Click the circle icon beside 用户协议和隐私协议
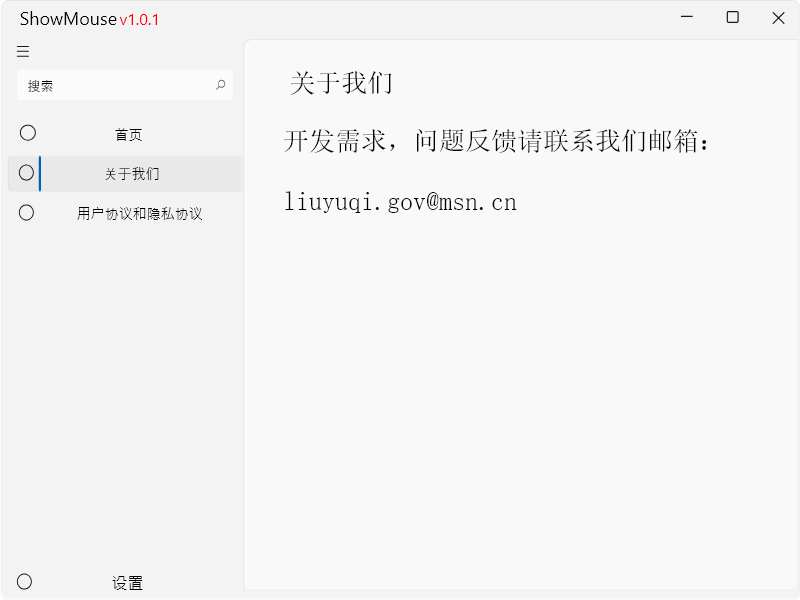This screenshot has width=800, height=600. 27,213
